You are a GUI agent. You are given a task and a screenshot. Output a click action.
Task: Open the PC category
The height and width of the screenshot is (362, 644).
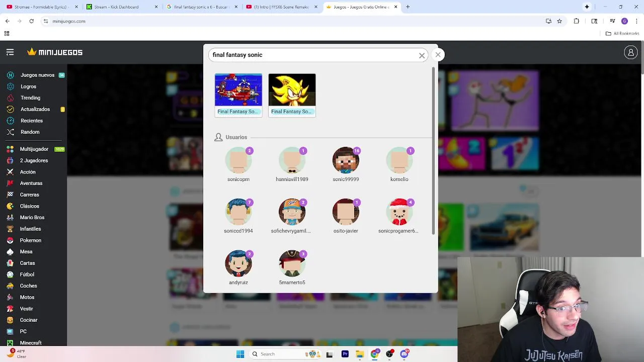click(x=23, y=331)
